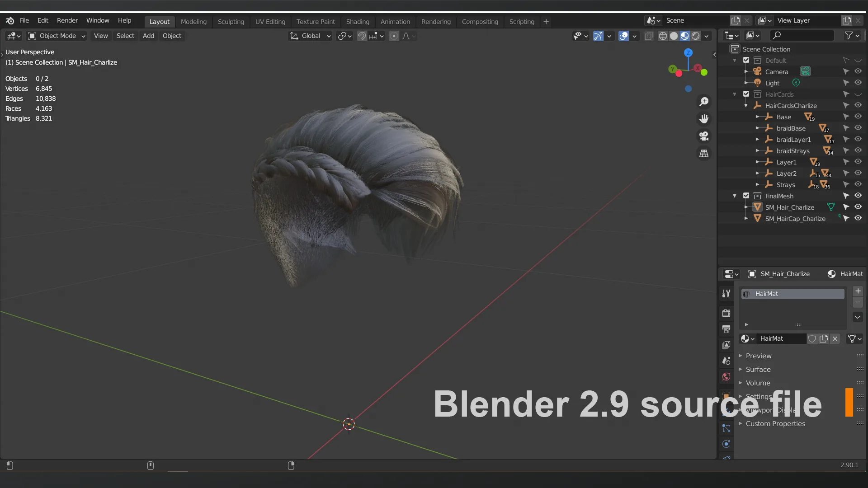
Task: Toggle camera view with camera icon
Action: point(704,136)
